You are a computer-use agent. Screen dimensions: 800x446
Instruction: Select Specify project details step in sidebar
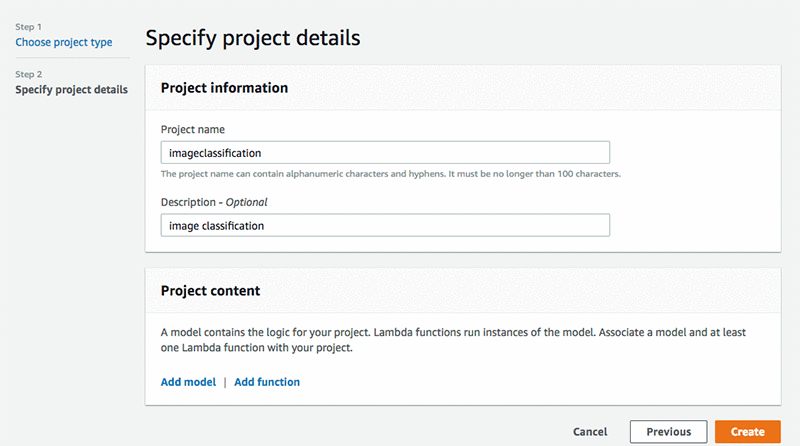71,90
